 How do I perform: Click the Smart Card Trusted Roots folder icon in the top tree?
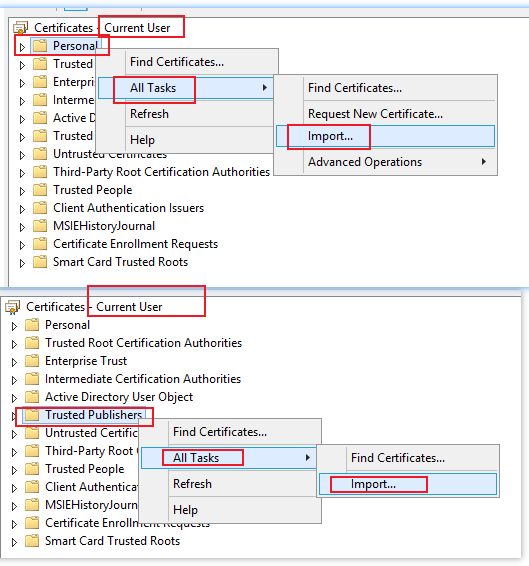[x=40, y=262]
